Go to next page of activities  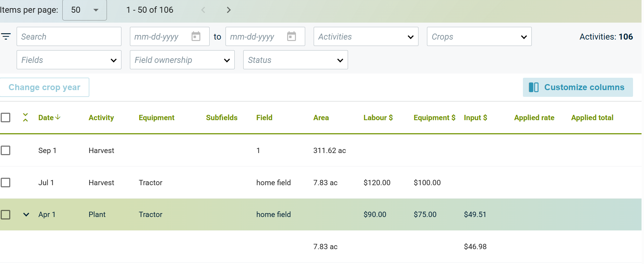pos(229,10)
